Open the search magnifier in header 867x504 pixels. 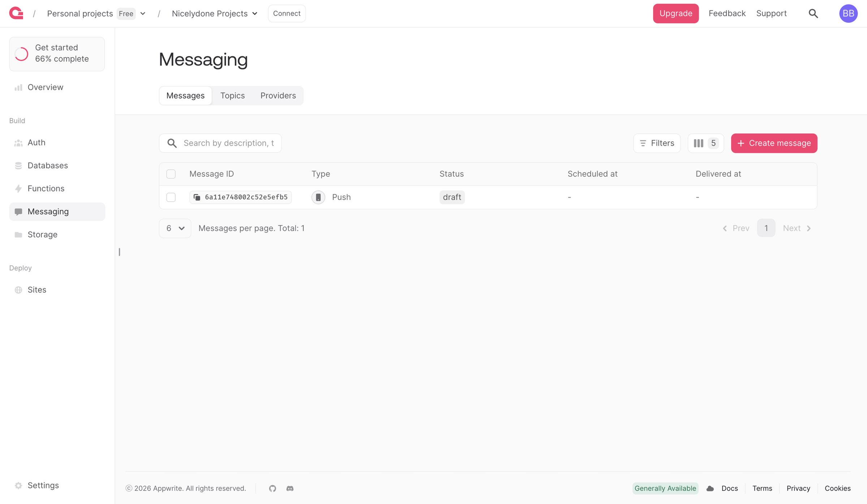(x=813, y=13)
